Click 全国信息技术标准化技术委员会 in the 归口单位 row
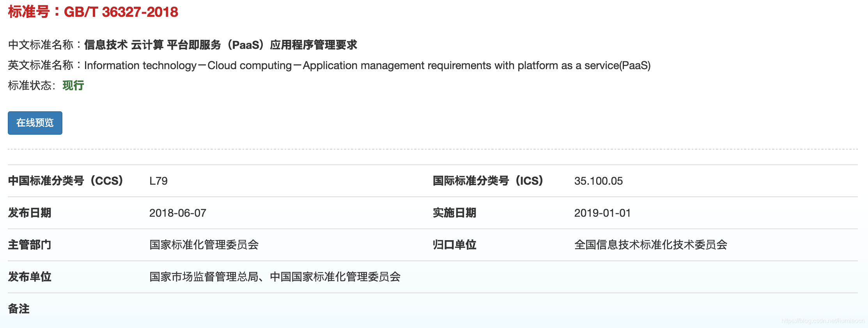The image size is (868, 328). click(x=651, y=245)
